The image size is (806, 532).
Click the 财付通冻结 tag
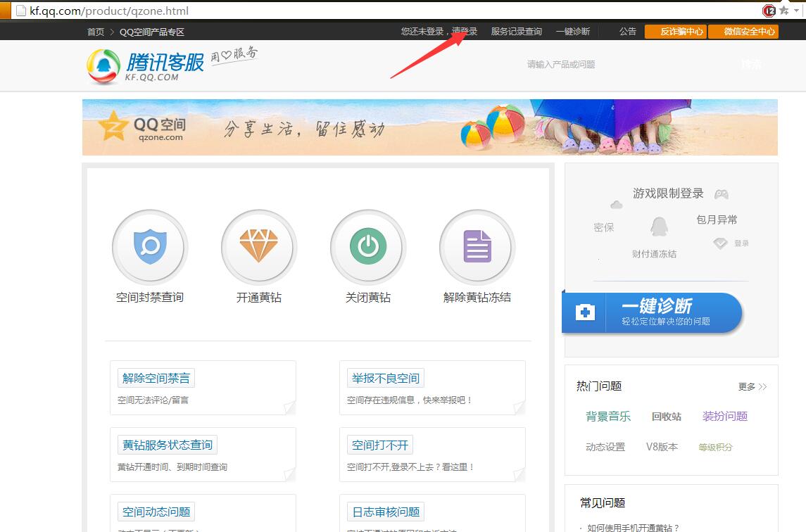coord(654,254)
